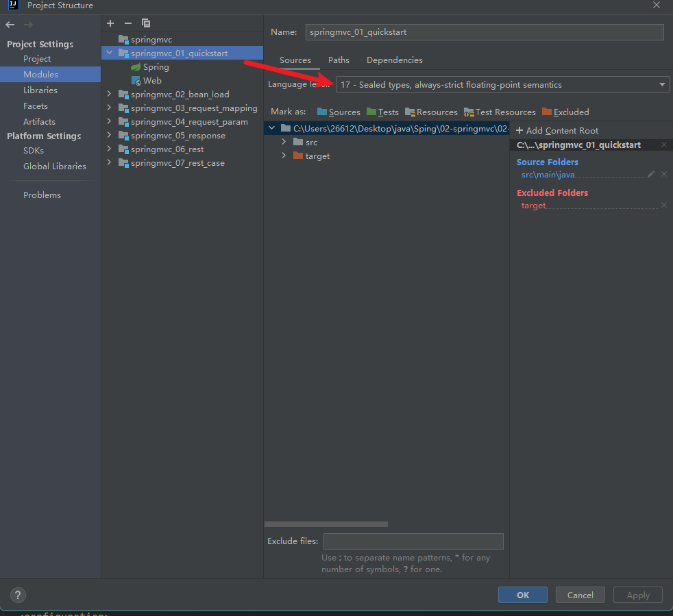This screenshot has height=616, width=673.
Task: Expand springmvc_04_request_param module
Action: pyautogui.click(x=109, y=121)
